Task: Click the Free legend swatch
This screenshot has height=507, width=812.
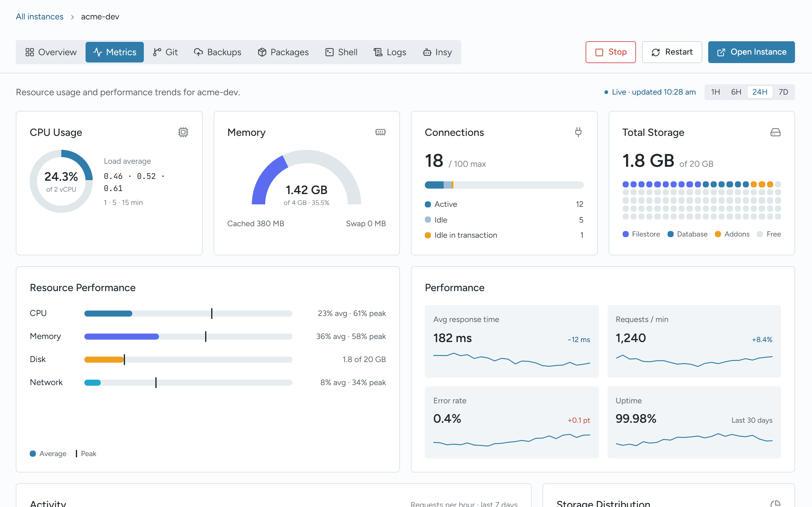Action: pyautogui.click(x=760, y=234)
